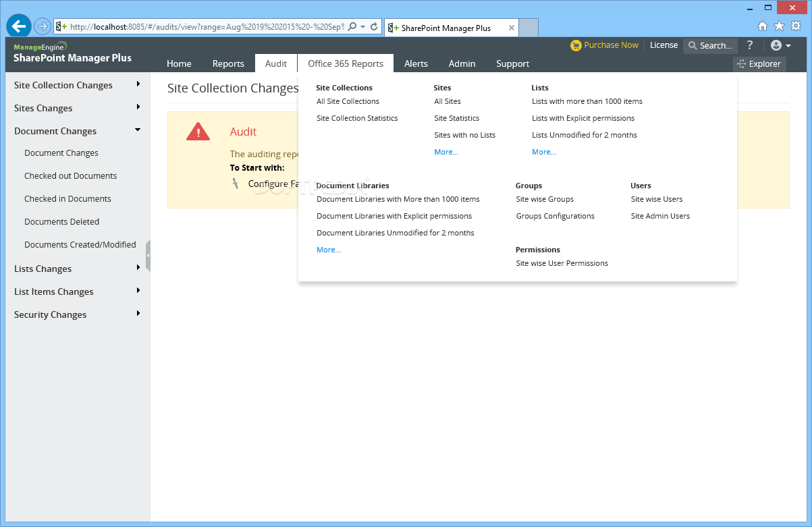
Task: Go to the Admin tab
Action: 462,63
